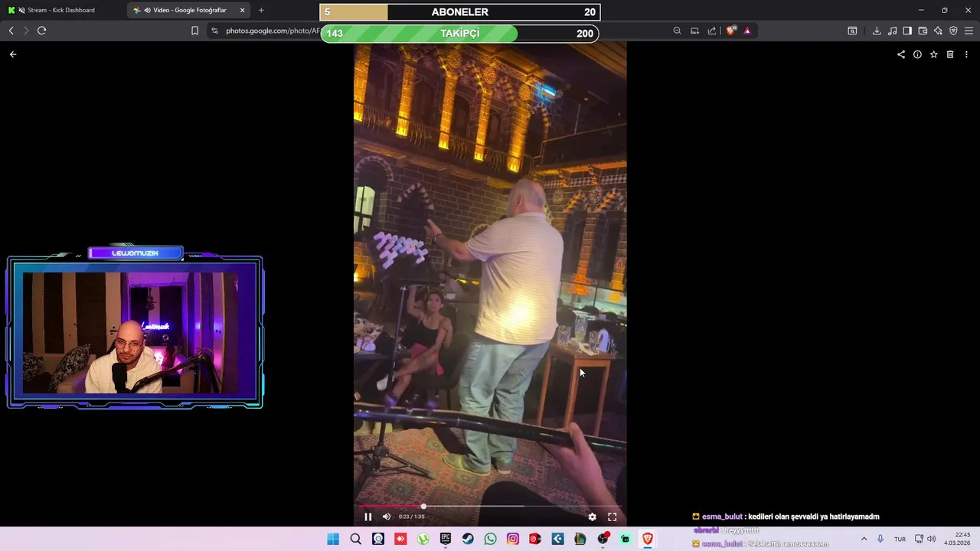Mute the video volume

(387, 517)
